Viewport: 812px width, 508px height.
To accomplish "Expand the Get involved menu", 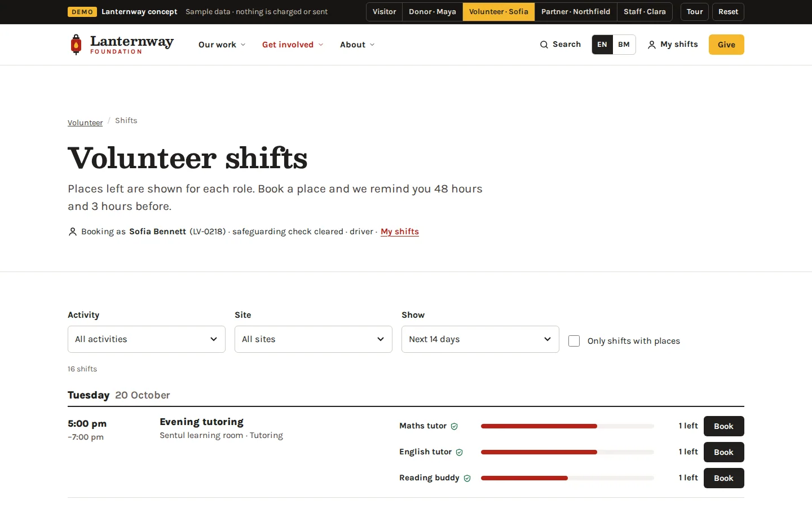I will pyautogui.click(x=293, y=45).
